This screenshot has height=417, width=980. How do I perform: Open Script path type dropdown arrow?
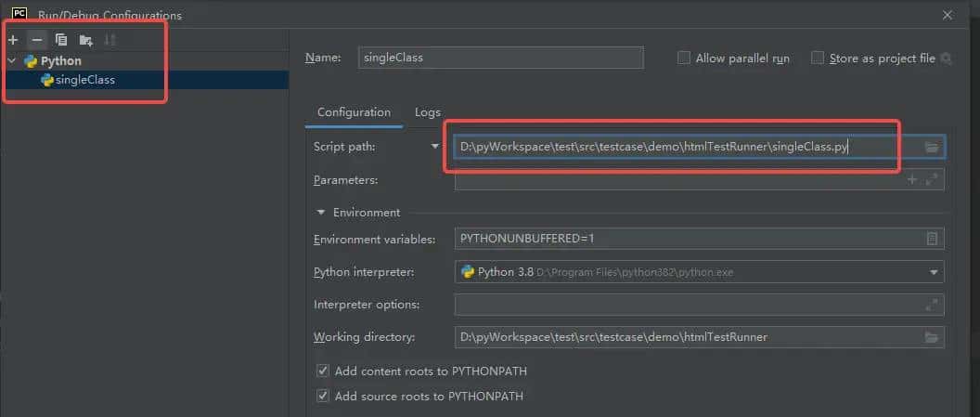click(435, 147)
